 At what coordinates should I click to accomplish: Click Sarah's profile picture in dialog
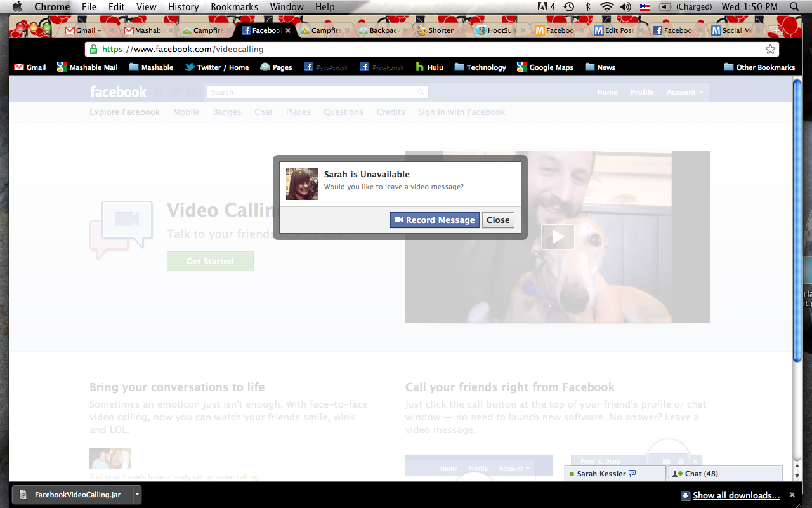302,184
